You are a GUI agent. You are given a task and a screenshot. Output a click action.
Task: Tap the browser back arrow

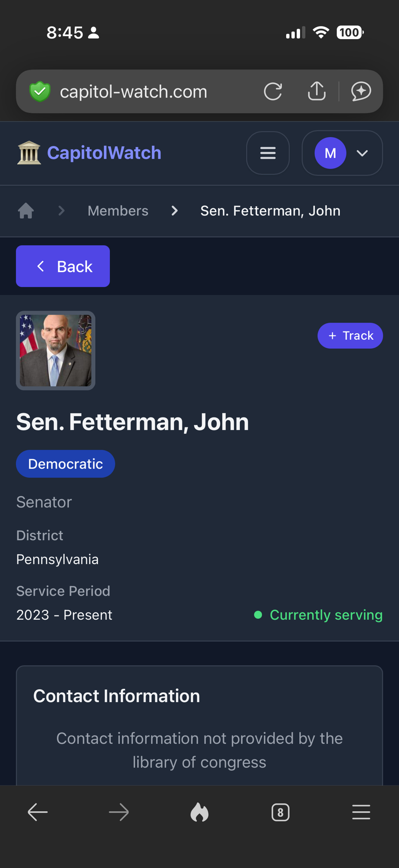click(x=38, y=812)
